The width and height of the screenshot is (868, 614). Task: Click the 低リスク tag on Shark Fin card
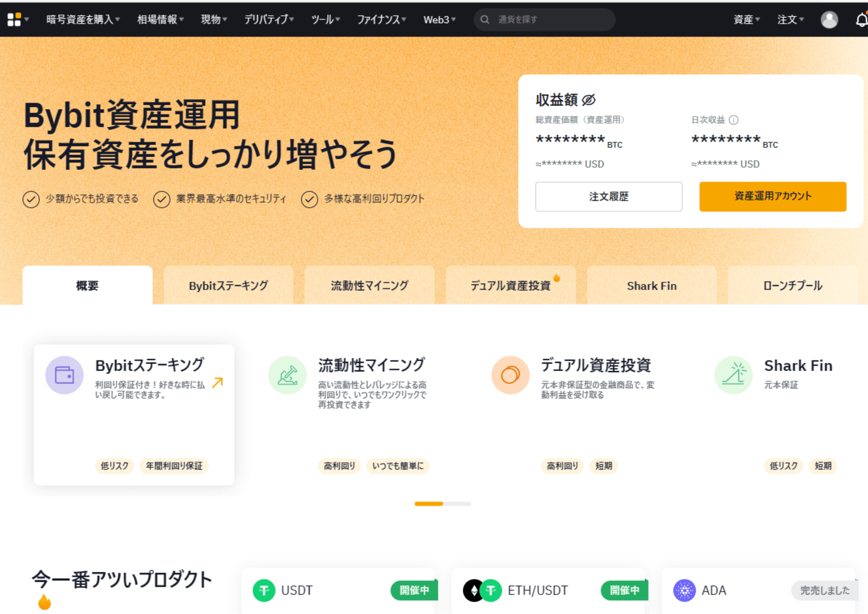coord(783,466)
